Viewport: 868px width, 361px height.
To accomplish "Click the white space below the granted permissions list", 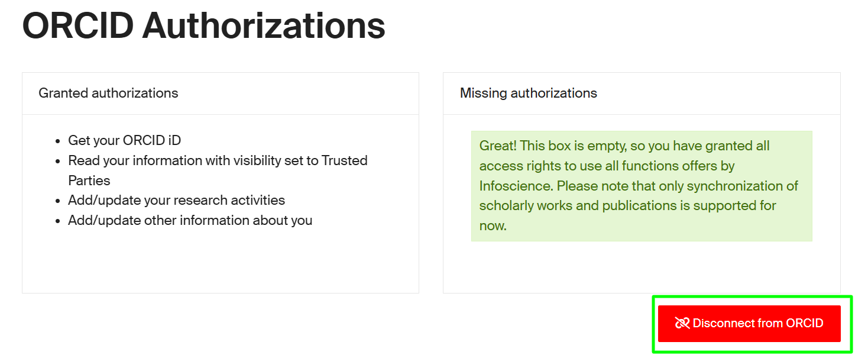I will 220,260.
